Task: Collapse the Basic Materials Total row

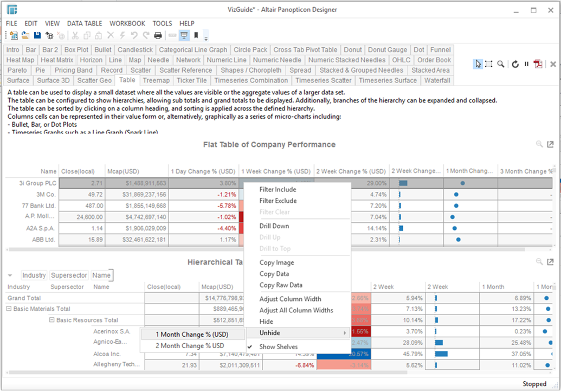Action: coord(9,309)
